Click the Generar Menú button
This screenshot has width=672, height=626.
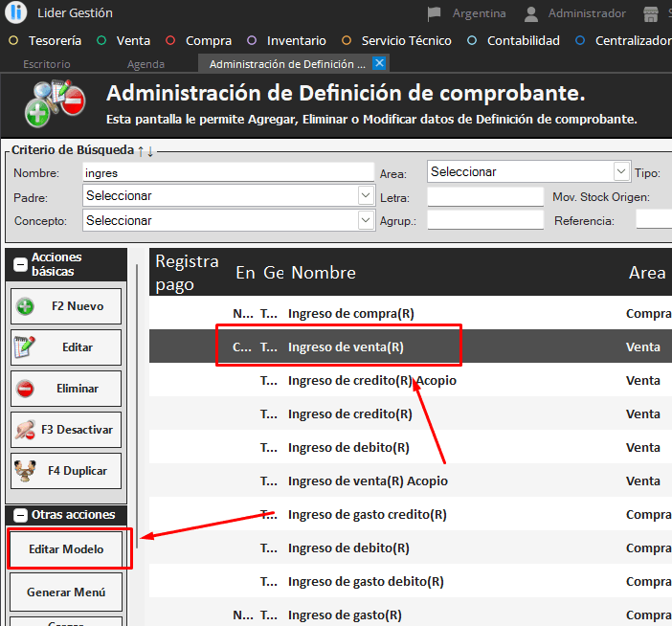pyautogui.click(x=66, y=592)
